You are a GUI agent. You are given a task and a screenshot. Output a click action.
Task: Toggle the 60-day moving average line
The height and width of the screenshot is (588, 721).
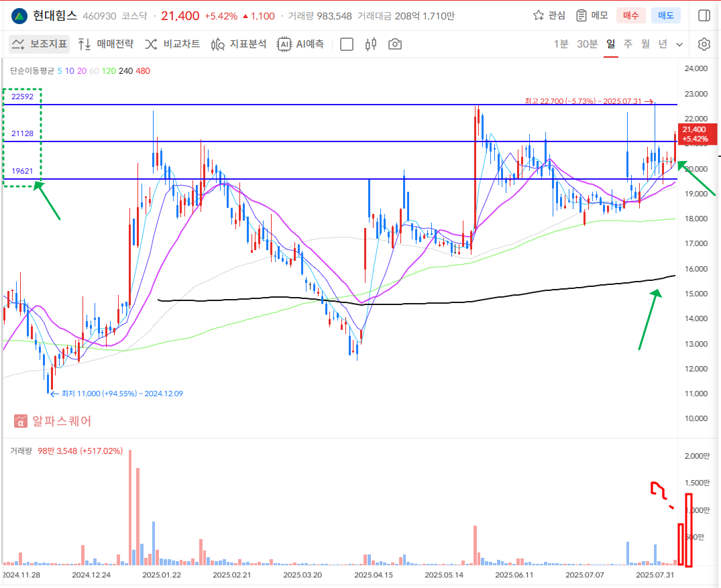tap(94, 71)
